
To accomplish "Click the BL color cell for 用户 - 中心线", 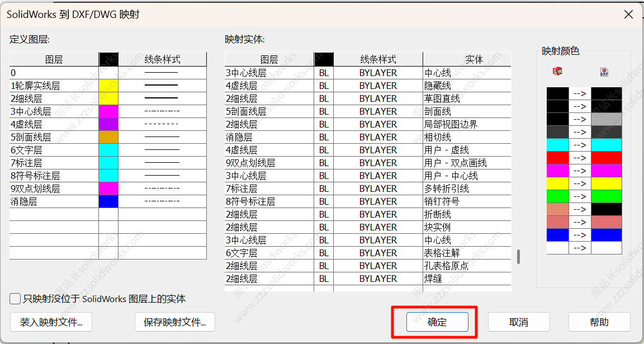I will 324,176.
